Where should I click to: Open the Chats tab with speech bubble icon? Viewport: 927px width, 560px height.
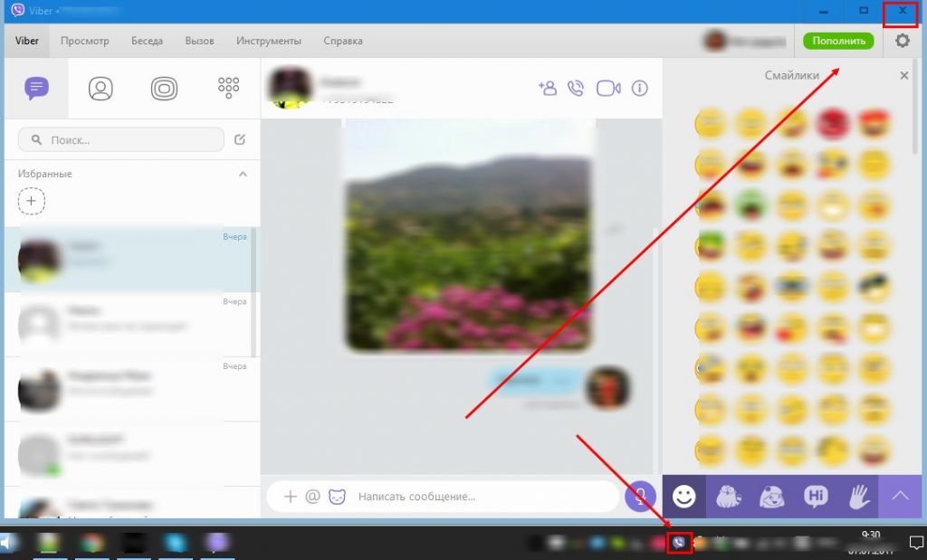pos(36,88)
